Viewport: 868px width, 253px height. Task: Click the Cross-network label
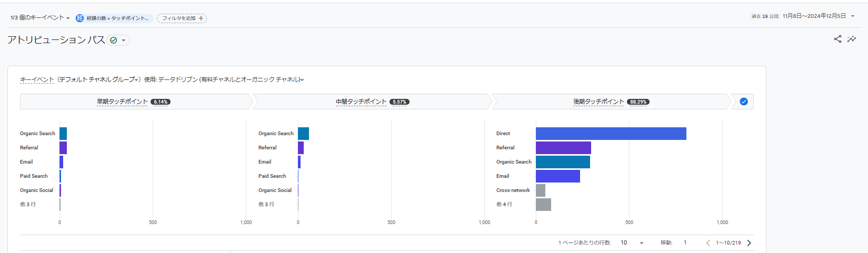[x=513, y=190]
